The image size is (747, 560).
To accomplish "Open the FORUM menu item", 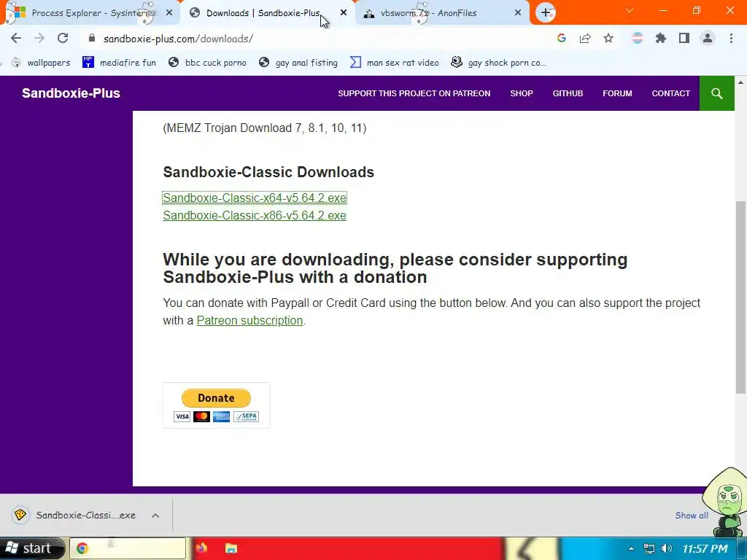I will click(x=617, y=93).
